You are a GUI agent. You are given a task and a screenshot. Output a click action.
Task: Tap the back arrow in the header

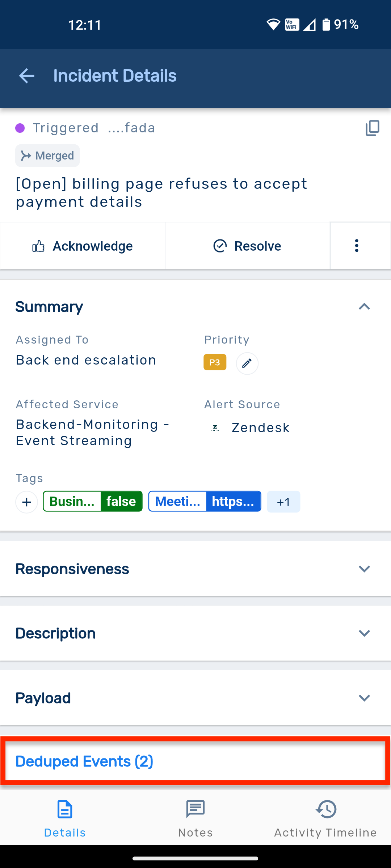(26, 76)
